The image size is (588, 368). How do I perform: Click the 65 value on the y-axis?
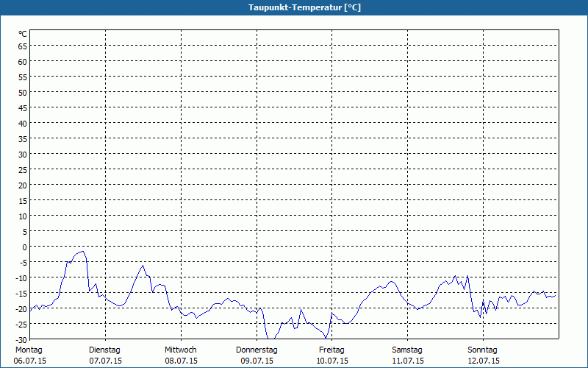pyautogui.click(x=22, y=46)
